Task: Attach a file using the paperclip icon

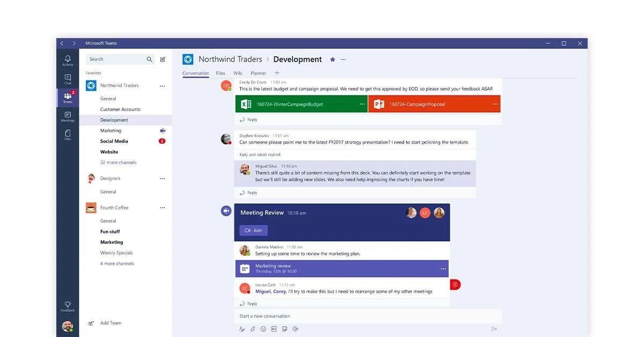Action: (252, 328)
